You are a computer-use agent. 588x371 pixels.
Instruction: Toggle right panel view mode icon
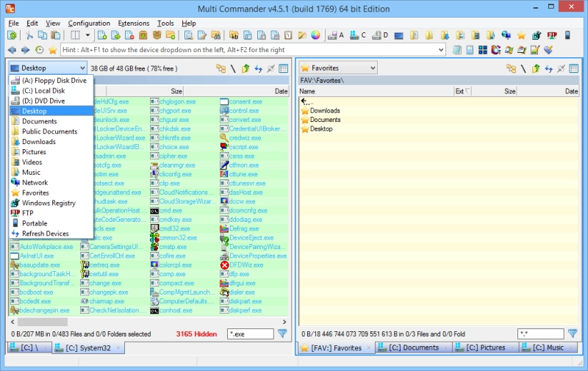click(574, 68)
